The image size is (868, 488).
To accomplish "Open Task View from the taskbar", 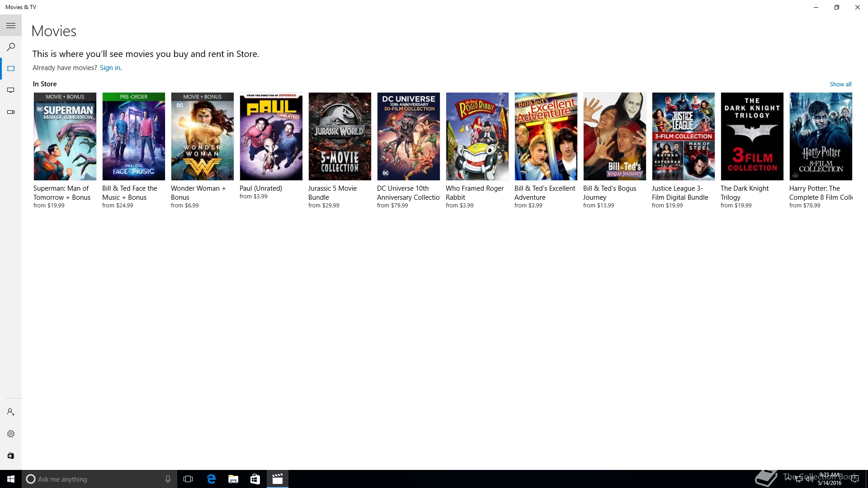I will tap(188, 479).
